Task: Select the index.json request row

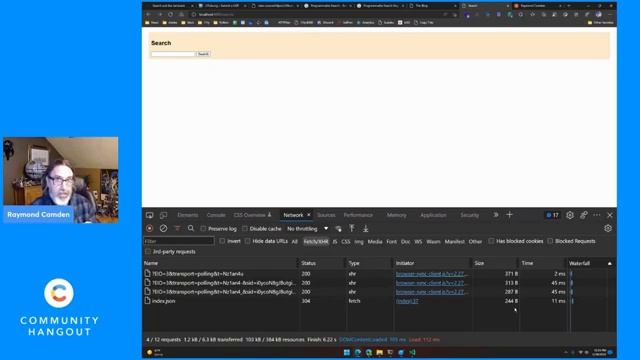Action: [x=379, y=301]
